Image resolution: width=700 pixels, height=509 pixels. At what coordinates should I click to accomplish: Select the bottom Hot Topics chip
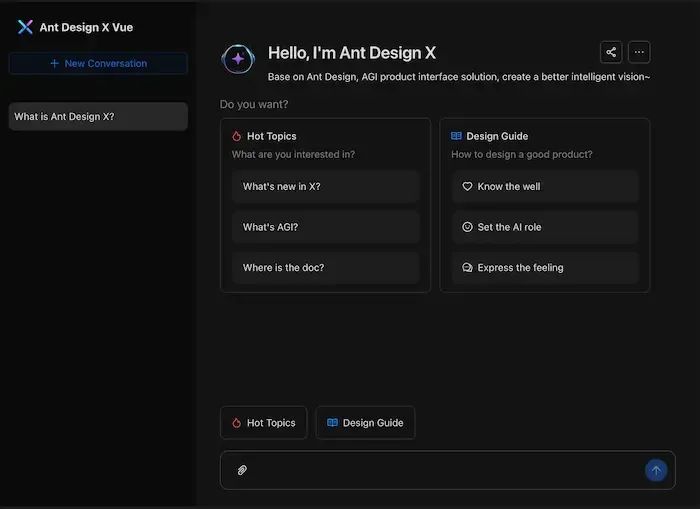263,423
